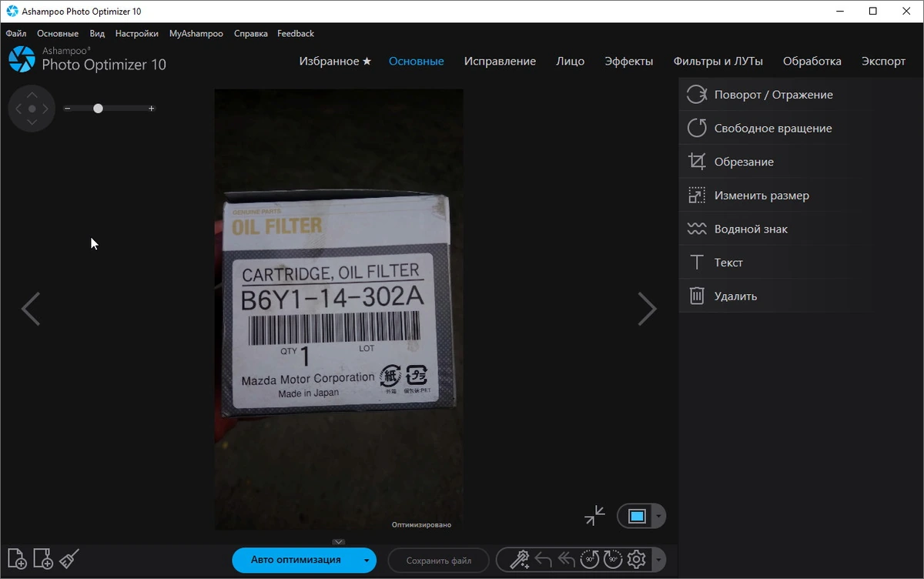Toggle the blue view mode button
This screenshot has width=924, height=579.
[x=636, y=516]
